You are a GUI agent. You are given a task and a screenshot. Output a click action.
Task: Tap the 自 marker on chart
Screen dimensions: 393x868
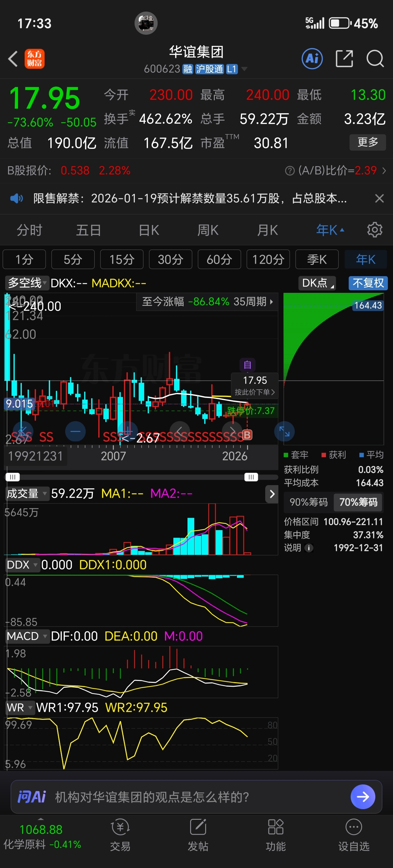[247, 365]
